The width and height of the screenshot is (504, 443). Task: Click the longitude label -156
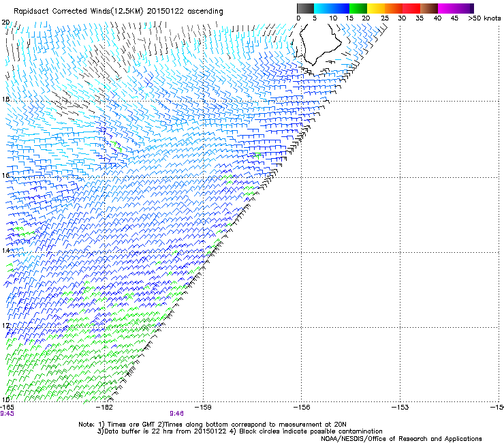coord(302,408)
